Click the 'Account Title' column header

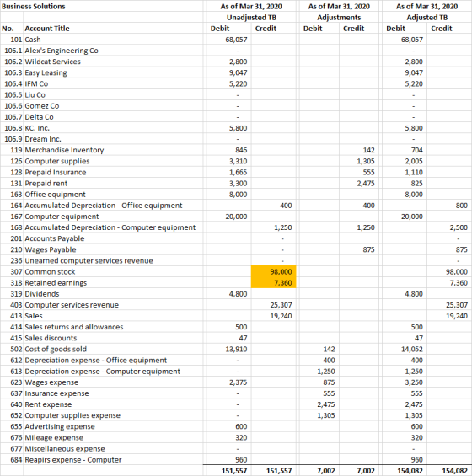[x=47, y=29]
